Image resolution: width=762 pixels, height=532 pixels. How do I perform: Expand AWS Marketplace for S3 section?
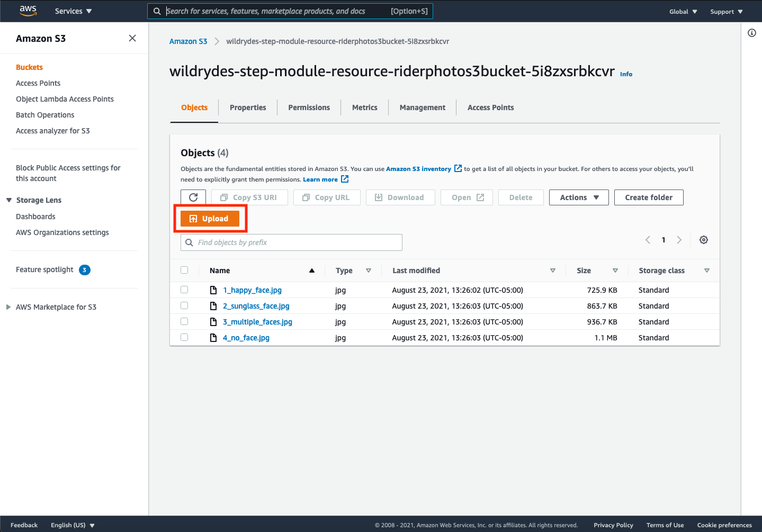(x=8, y=307)
